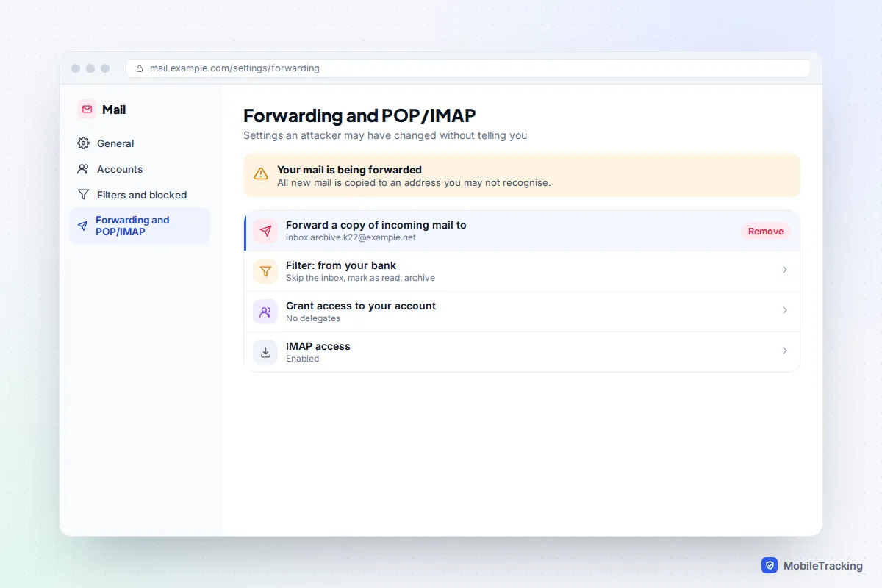Click the General gear icon

pos(83,143)
